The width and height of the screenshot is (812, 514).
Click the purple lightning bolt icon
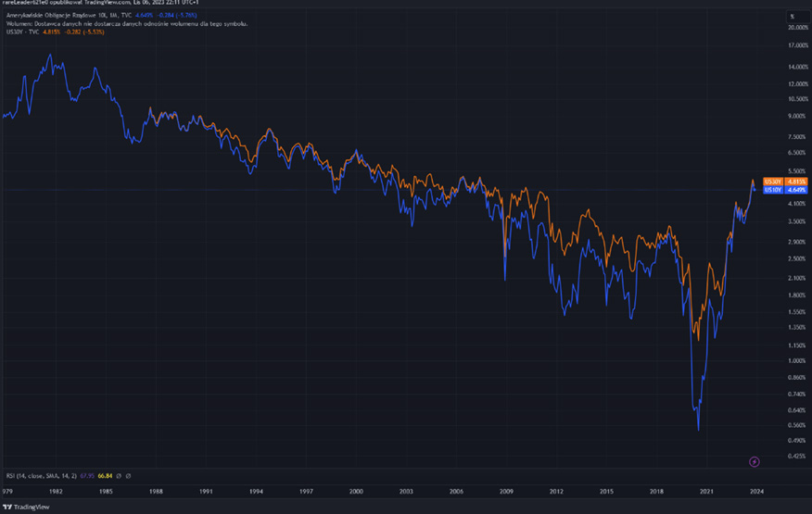point(755,461)
